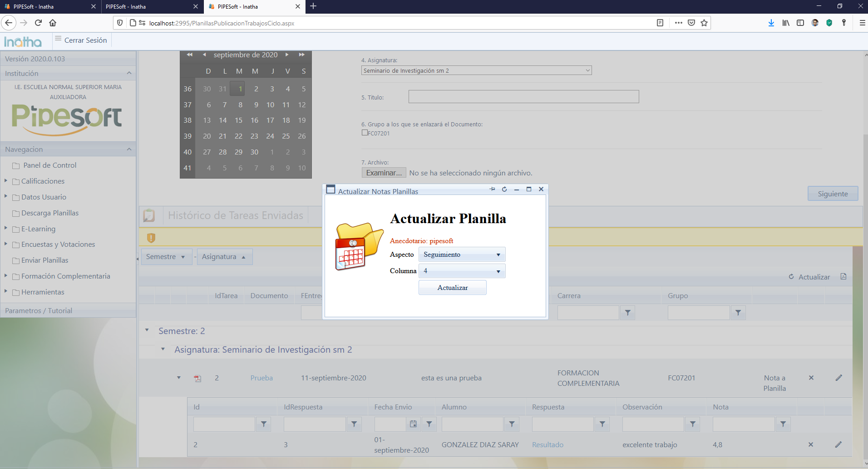Edit the Prueba task row with pencil
Image resolution: width=868 pixels, height=469 pixels.
(x=838, y=378)
